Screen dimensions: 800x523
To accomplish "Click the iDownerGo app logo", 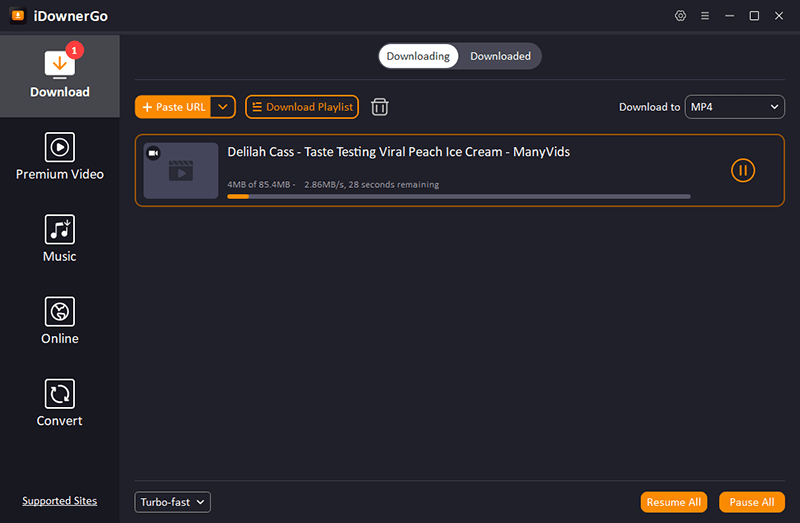I will coord(18,16).
